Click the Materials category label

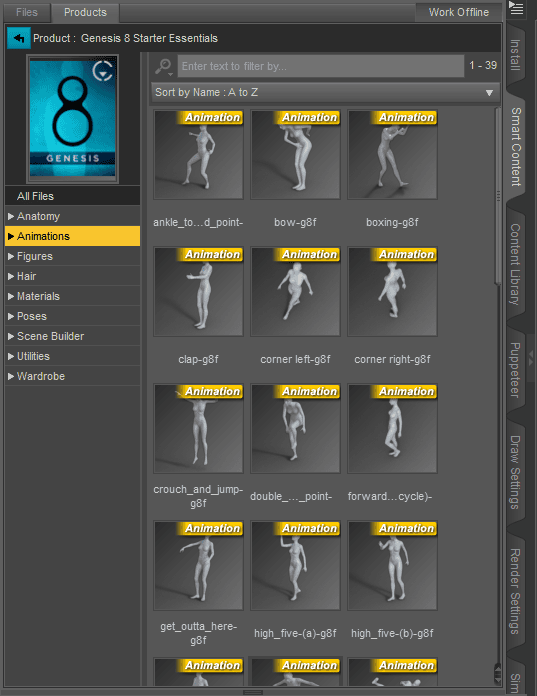coord(38,296)
